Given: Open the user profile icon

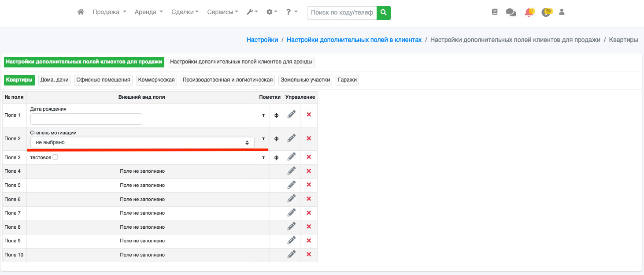Looking at the screenshot, I should [562, 12].
